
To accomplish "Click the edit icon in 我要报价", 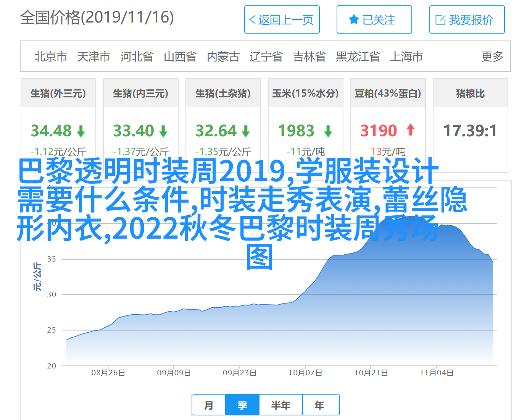I will (x=440, y=20).
